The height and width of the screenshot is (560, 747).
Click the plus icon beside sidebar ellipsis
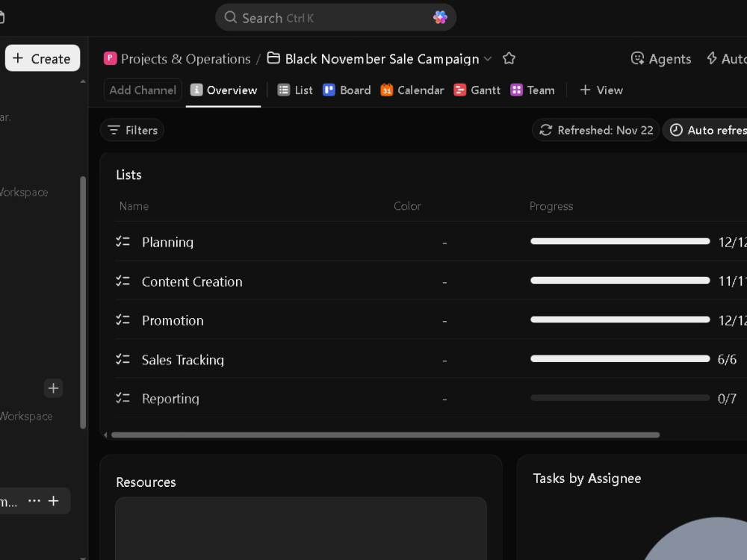[53, 500]
